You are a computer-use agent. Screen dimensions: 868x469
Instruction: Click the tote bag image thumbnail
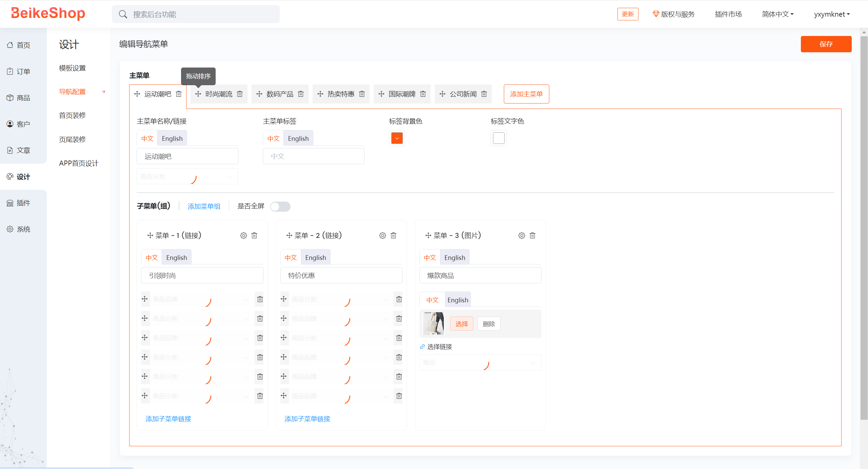pos(434,324)
